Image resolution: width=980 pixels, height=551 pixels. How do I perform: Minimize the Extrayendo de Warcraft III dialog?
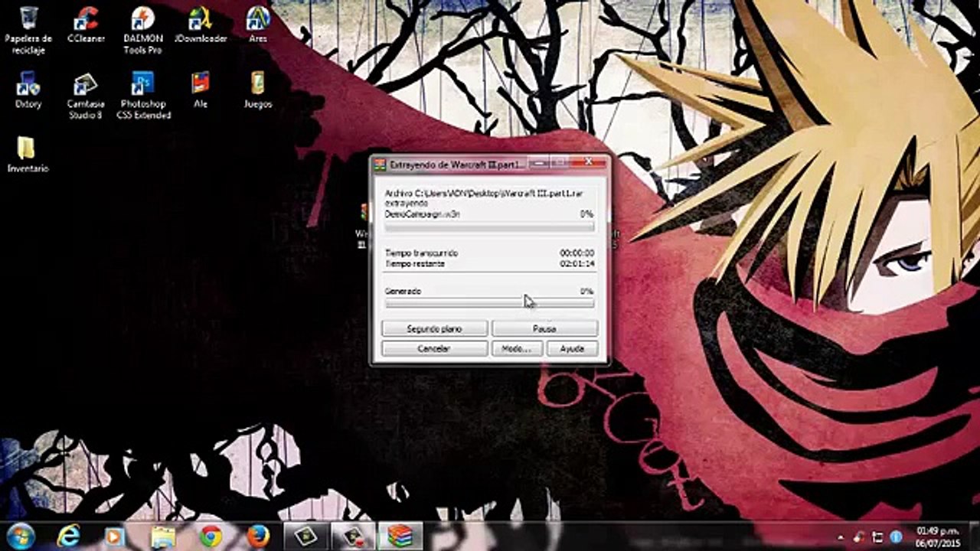click(x=539, y=162)
